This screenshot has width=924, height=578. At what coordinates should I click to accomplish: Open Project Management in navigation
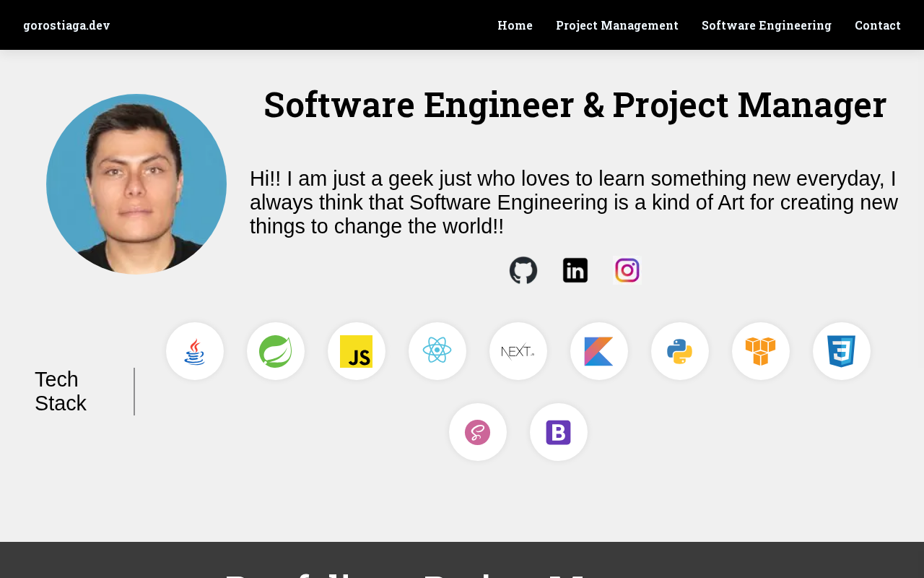coord(617,25)
